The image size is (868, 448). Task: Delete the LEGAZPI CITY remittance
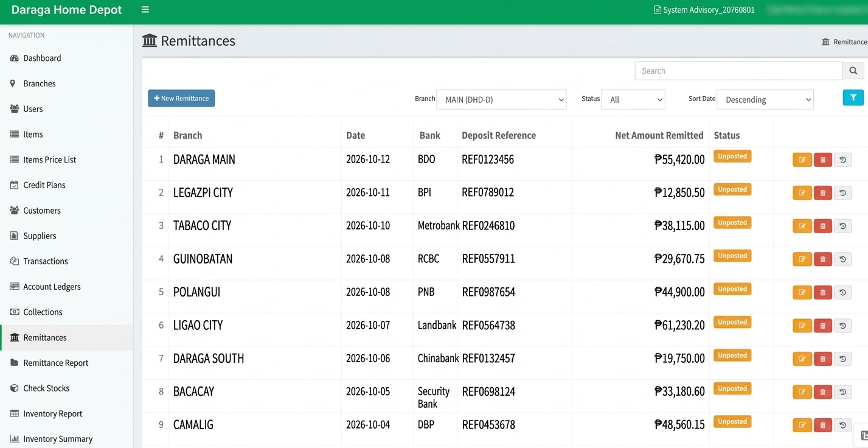tap(823, 193)
